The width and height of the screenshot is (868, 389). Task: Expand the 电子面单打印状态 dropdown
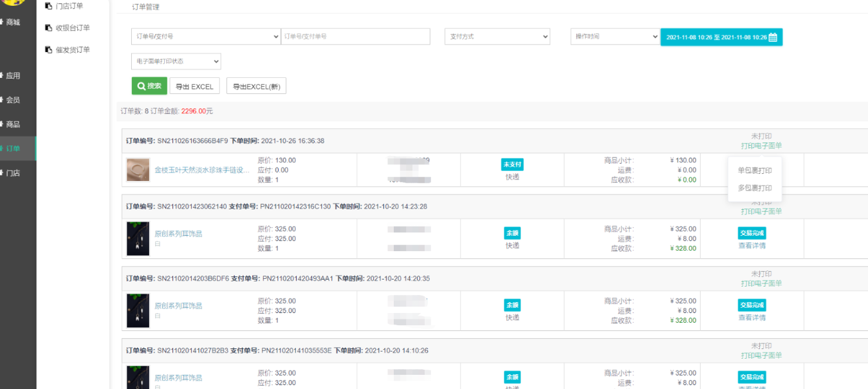tap(176, 61)
